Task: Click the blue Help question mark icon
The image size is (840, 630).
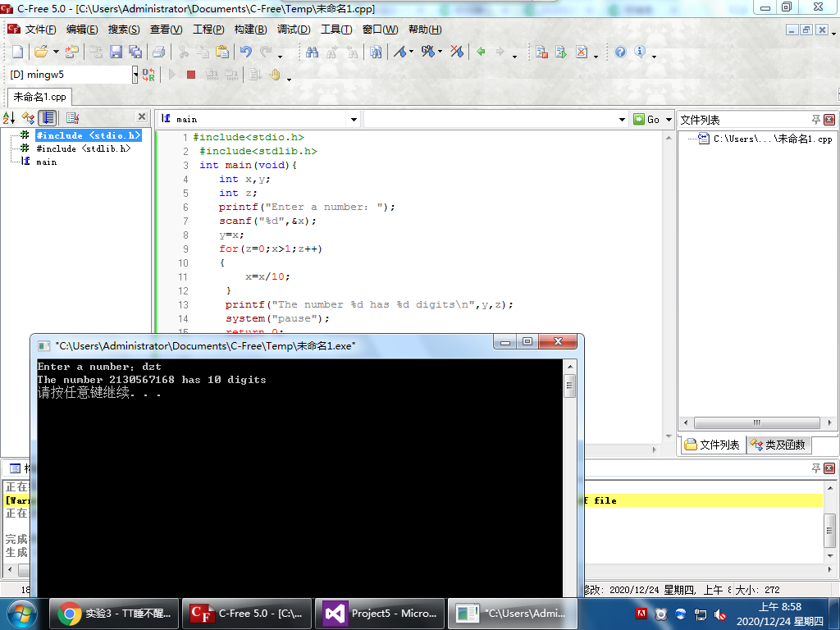Action: point(620,52)
